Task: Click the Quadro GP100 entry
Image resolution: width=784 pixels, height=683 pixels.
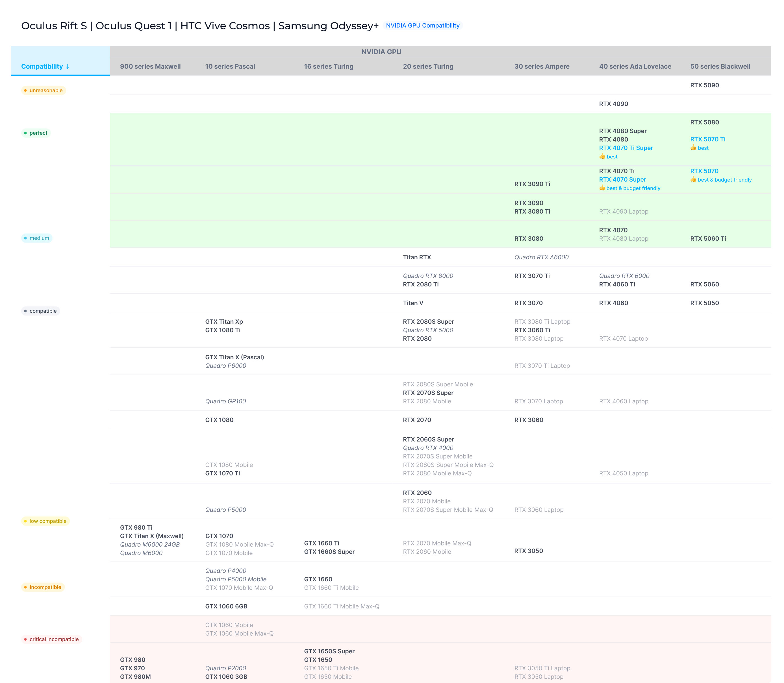Action: [225, 401]
